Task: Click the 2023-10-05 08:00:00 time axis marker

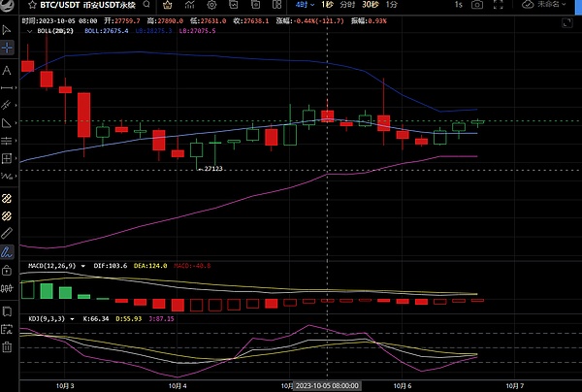Action: pyautogui.click(x=327, y=385)
